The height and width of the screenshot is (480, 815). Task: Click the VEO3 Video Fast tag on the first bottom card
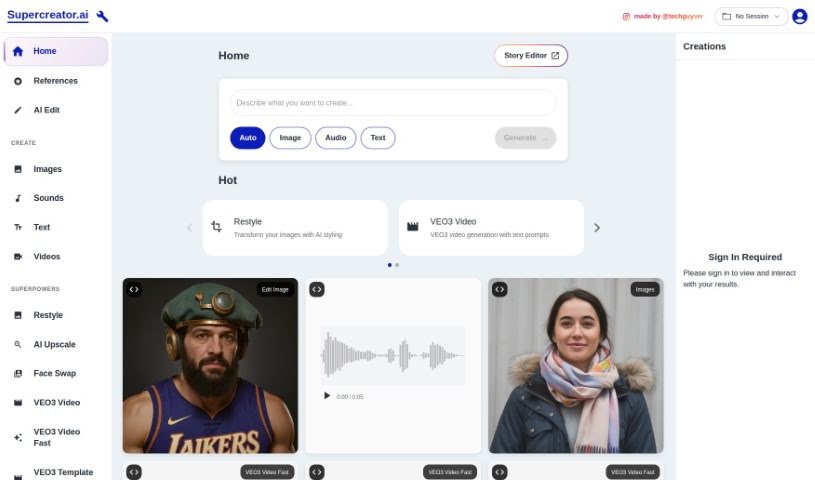coord(267,472)
